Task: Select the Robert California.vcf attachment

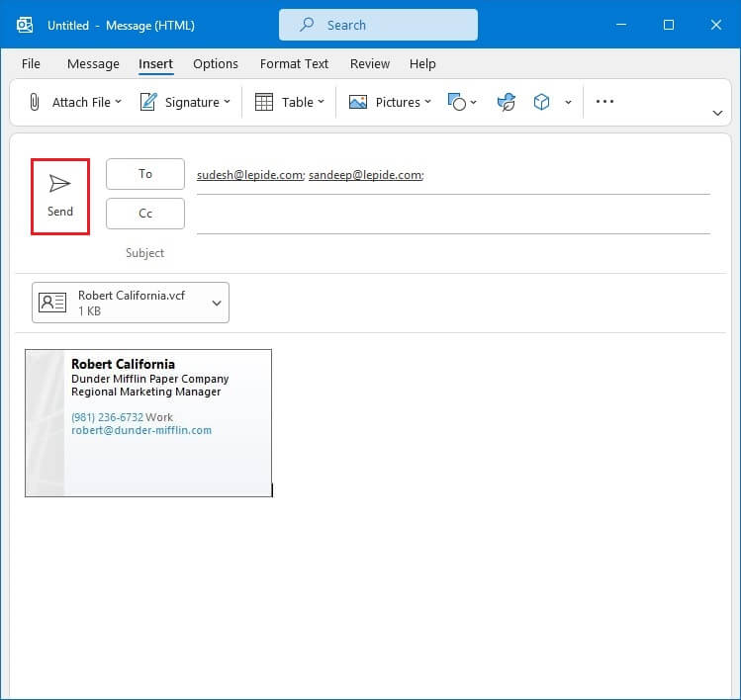Action: (131, 303)
